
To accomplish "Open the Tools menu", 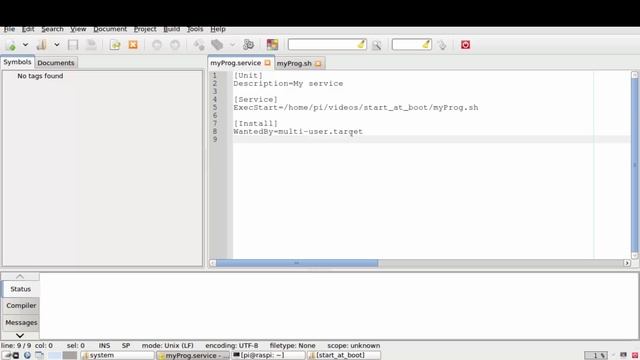I will click(x=195, y=29).
